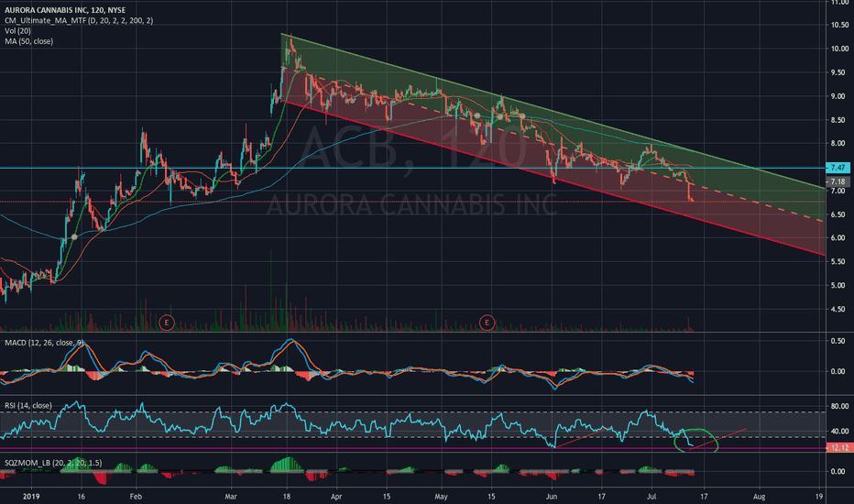
Task: Click the 10.50 price axis label
Action: pos(840,25)
